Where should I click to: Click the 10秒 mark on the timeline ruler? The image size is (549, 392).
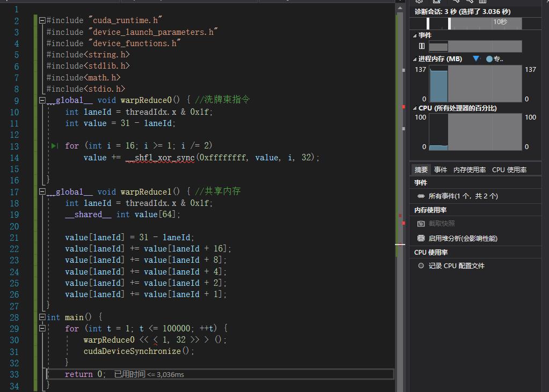click(500, 21)
